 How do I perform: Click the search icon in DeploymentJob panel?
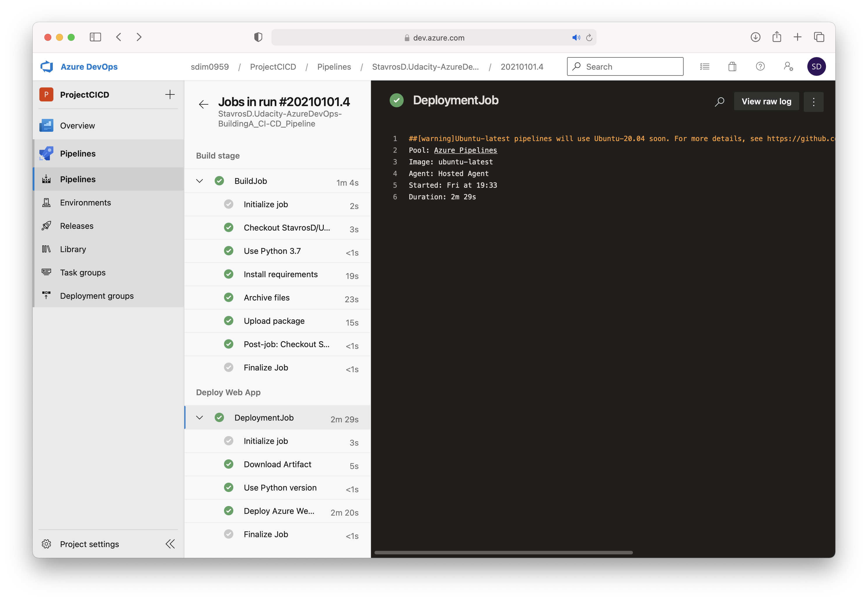(720, 101)
